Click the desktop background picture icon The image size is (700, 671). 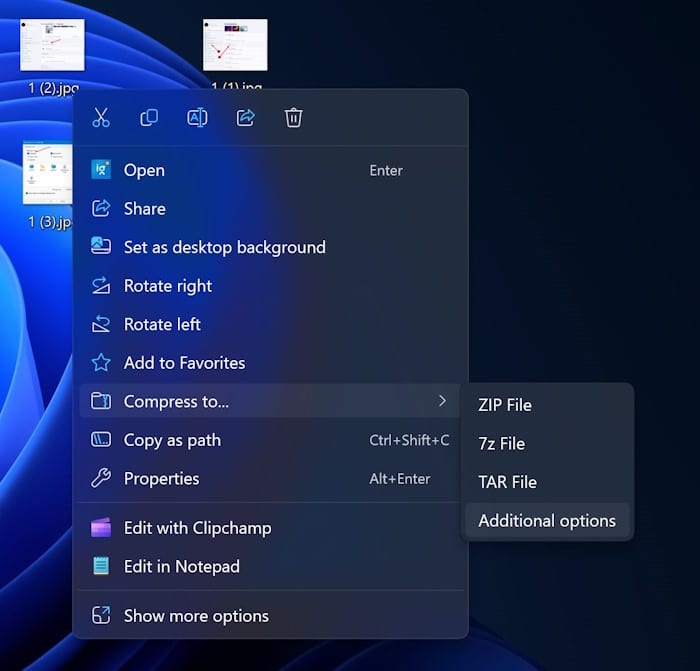point(101,246)
